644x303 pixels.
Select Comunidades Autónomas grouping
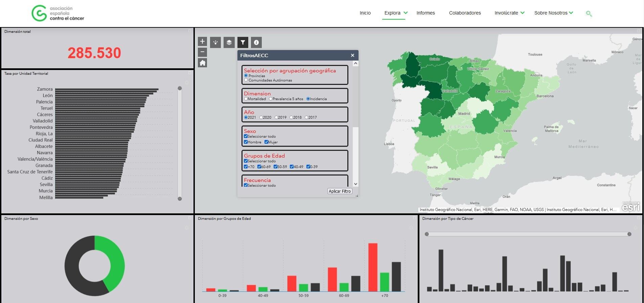point(246,80)
